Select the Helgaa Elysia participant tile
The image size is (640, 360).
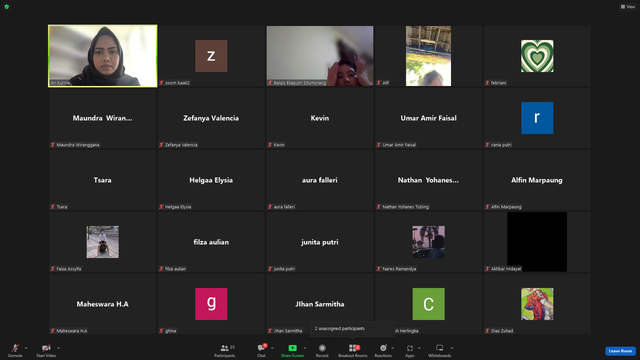pyautogui.click(x=211, y=180)
